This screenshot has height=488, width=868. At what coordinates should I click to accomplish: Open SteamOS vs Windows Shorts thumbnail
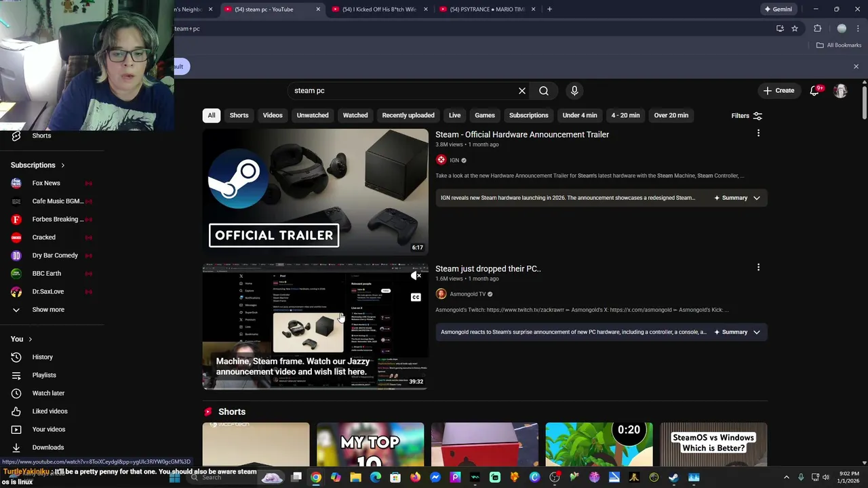pos(713,445)
